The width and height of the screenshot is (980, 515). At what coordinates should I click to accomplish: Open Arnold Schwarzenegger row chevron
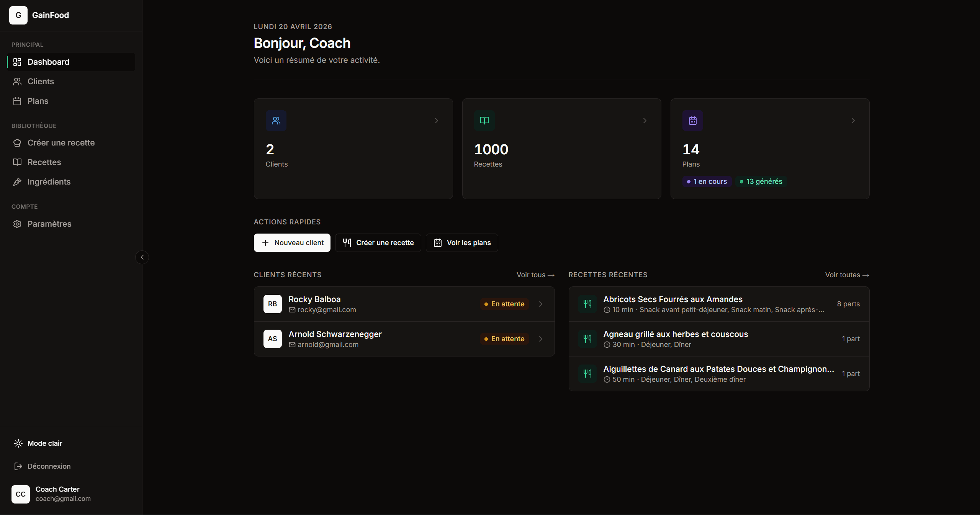(x=541, y=339)
